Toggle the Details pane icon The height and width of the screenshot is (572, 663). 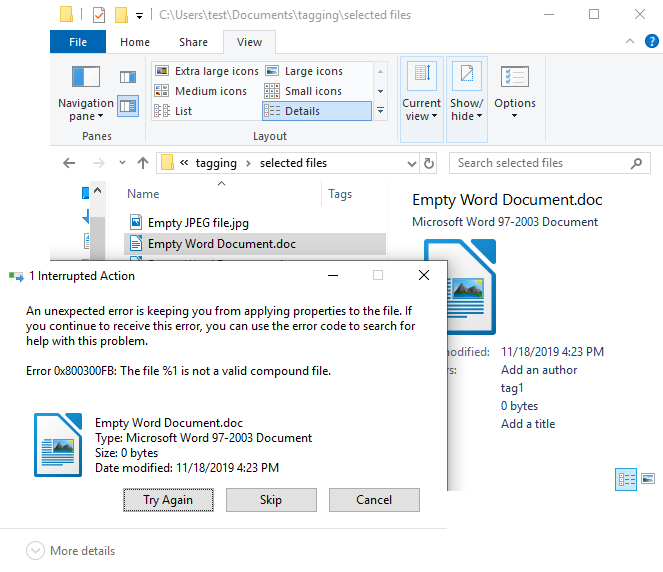[x=128, y=106]
